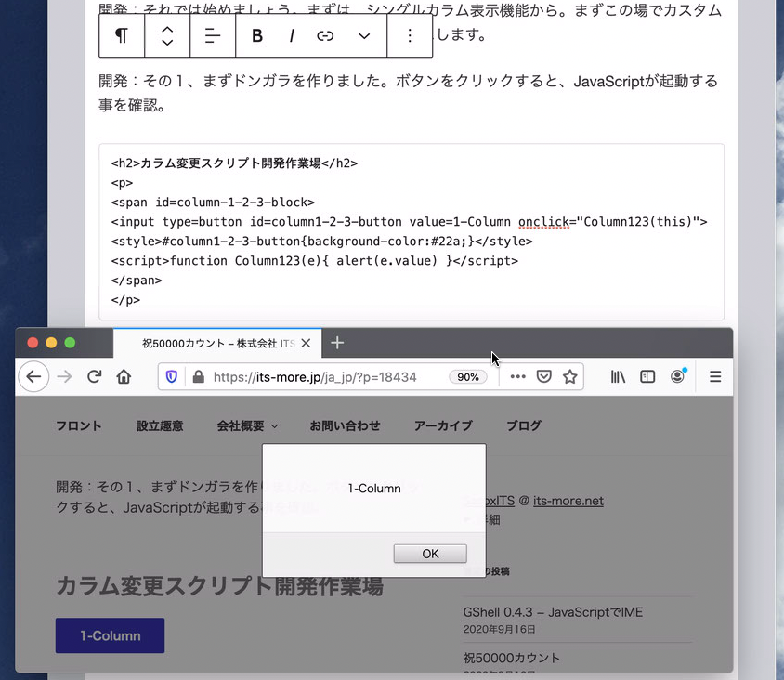784x680 pixels.
Task: Open the Firefox hamburger menu
Action: coord(715,377)
